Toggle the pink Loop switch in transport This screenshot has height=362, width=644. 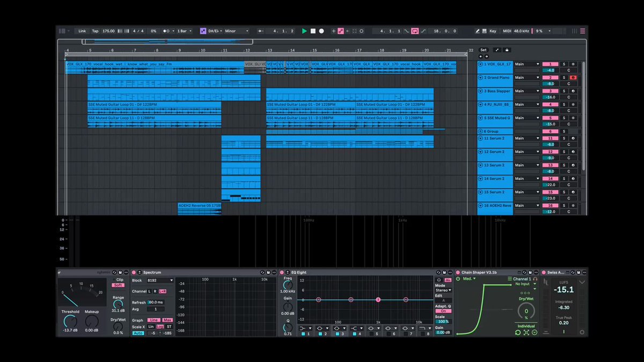415,31
